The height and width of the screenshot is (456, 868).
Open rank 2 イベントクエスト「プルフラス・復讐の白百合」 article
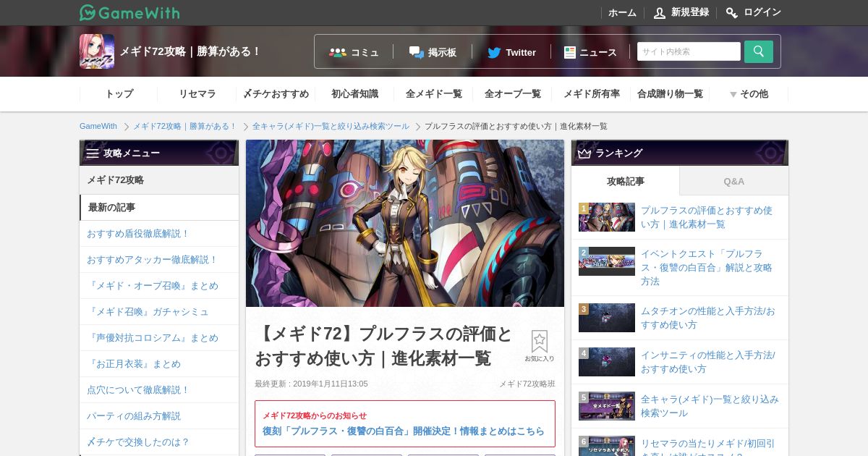707,268
